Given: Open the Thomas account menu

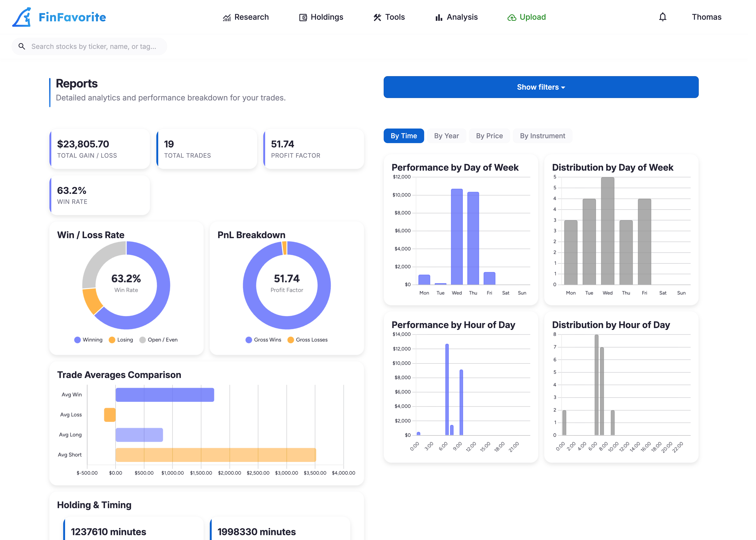Looking at the screenshot, I should pyautogui.click(x=706, y=17).
